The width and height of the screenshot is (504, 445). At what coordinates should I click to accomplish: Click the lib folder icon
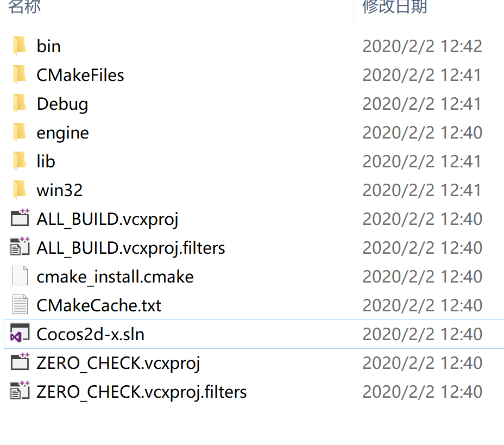coord(20,161)
